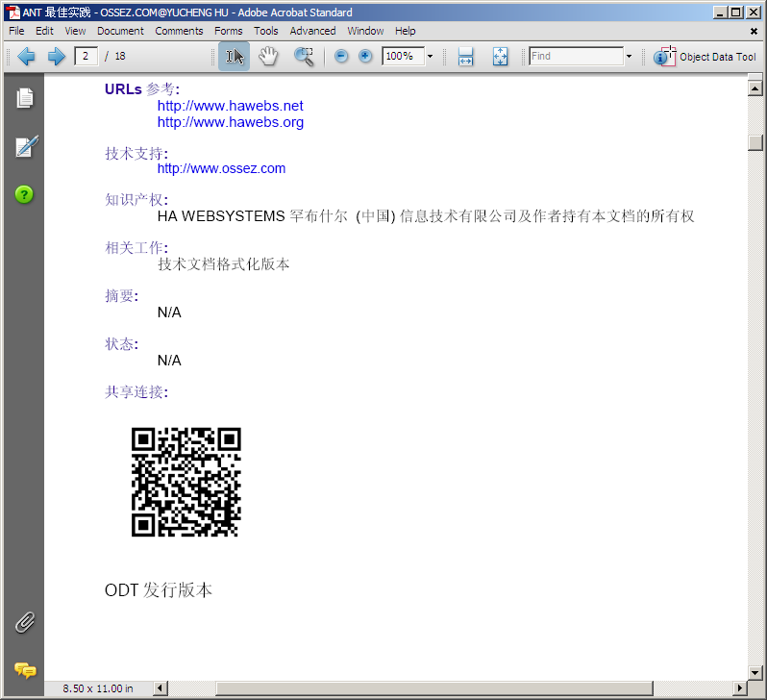Open the http://www.hawebs.net link
This screenshot has height=700, width=767.
(x=230, y=106)
